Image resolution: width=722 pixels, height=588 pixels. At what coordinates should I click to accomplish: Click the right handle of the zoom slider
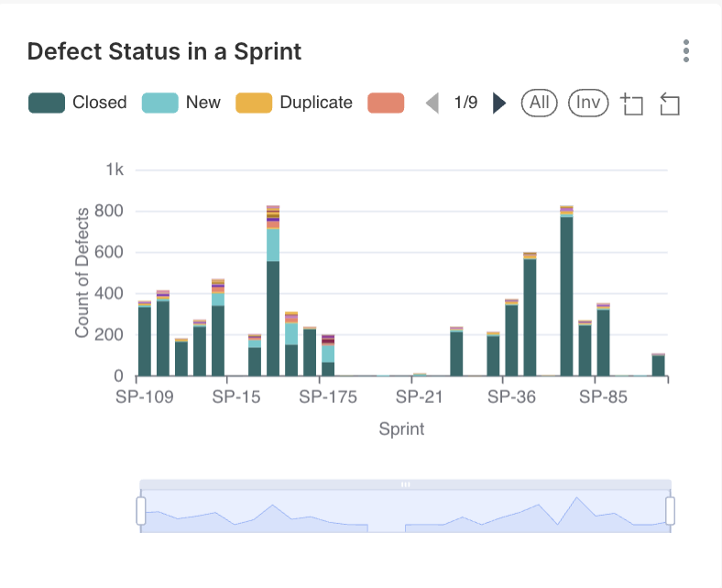pos(670,511)
